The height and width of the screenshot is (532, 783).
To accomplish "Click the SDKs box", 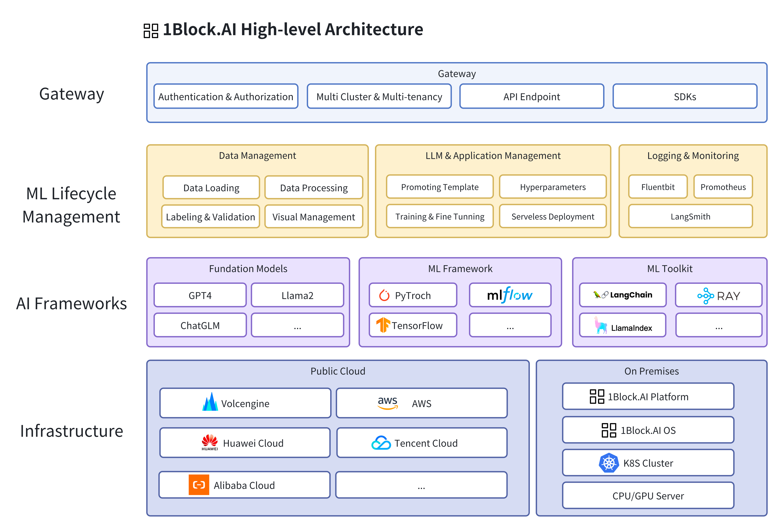I will pos(685,96).
